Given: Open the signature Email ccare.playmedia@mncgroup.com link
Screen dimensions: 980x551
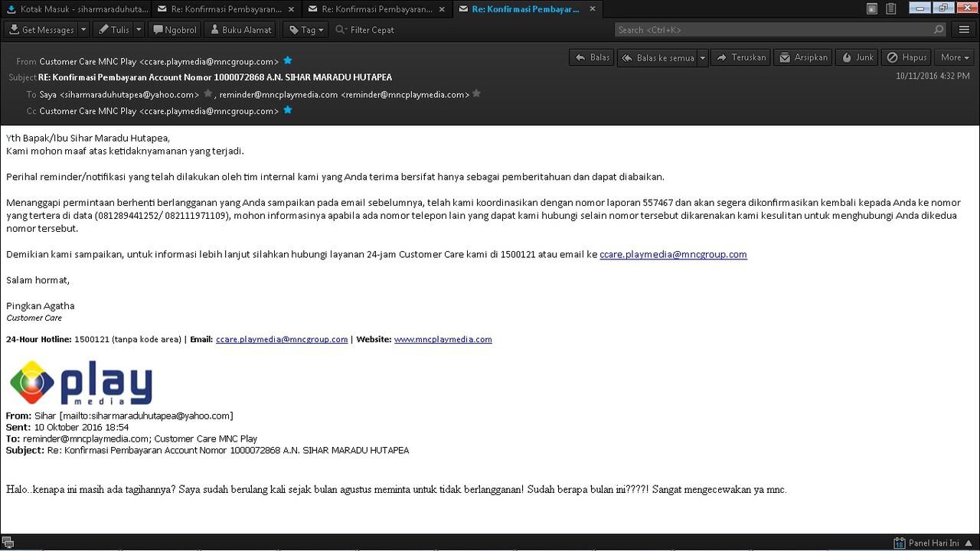Looking at the screenshot, I should 282,339.
